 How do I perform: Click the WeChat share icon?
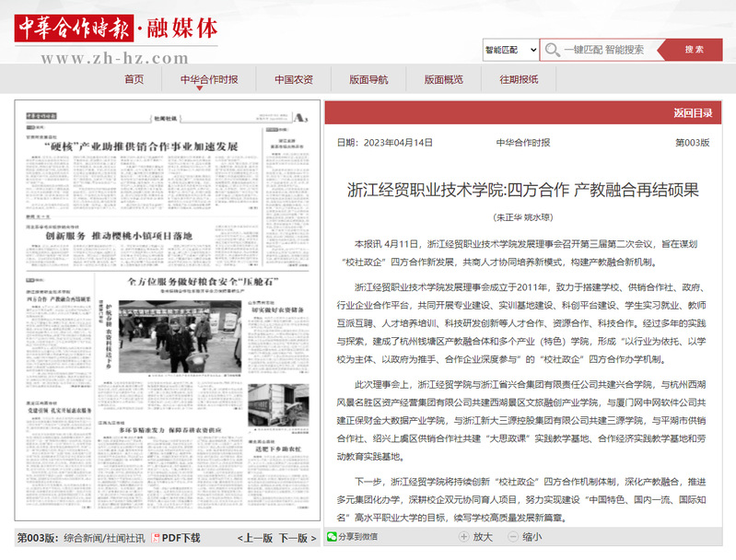[x=332, y=537]
